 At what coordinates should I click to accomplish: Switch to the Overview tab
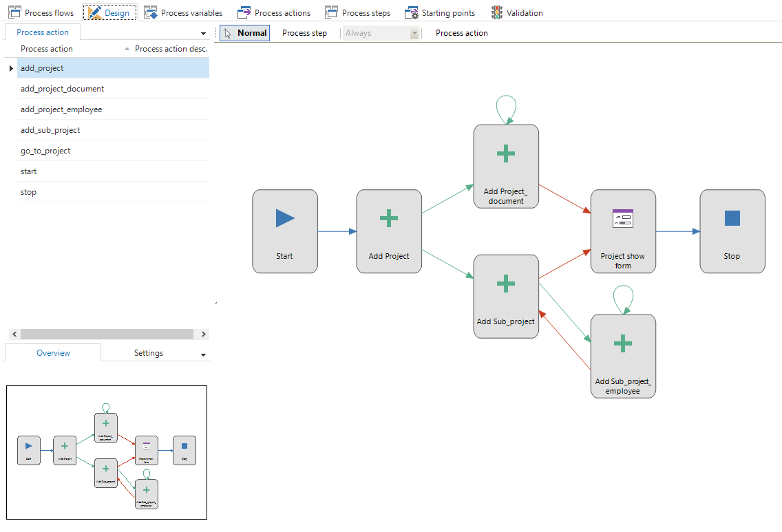point(52,352)
